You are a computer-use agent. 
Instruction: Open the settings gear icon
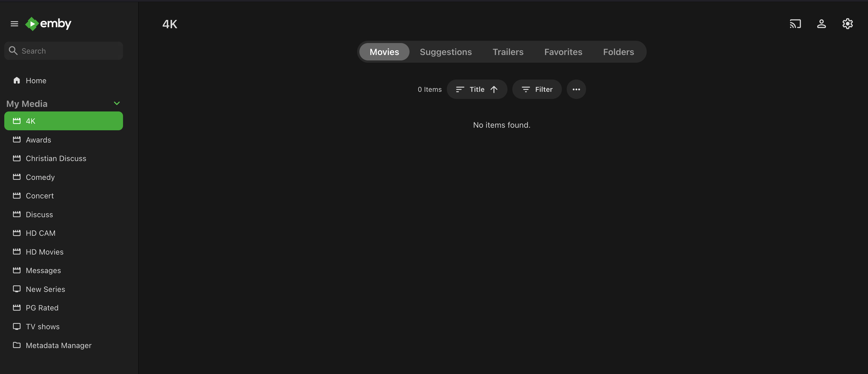[x=847, y=24]
